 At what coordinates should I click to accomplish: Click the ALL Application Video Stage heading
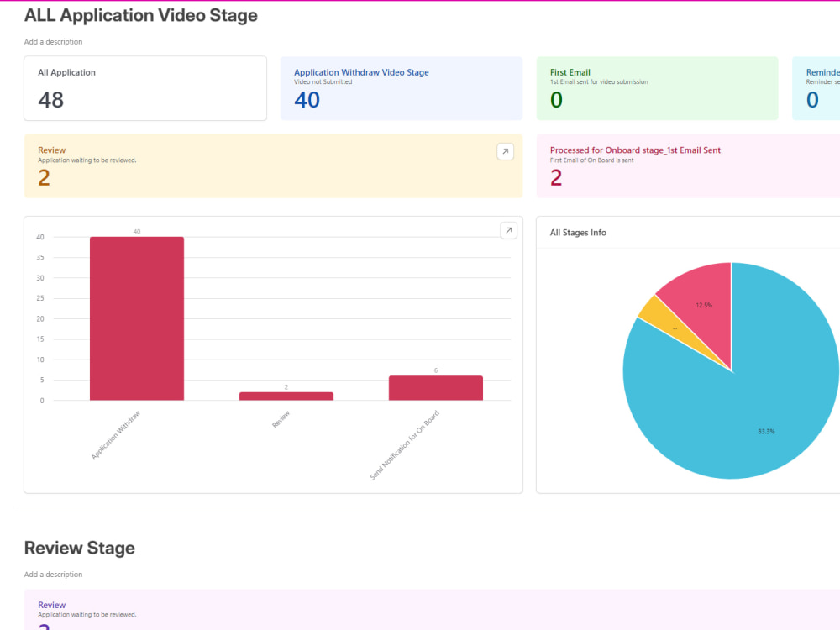pos(141,15)
